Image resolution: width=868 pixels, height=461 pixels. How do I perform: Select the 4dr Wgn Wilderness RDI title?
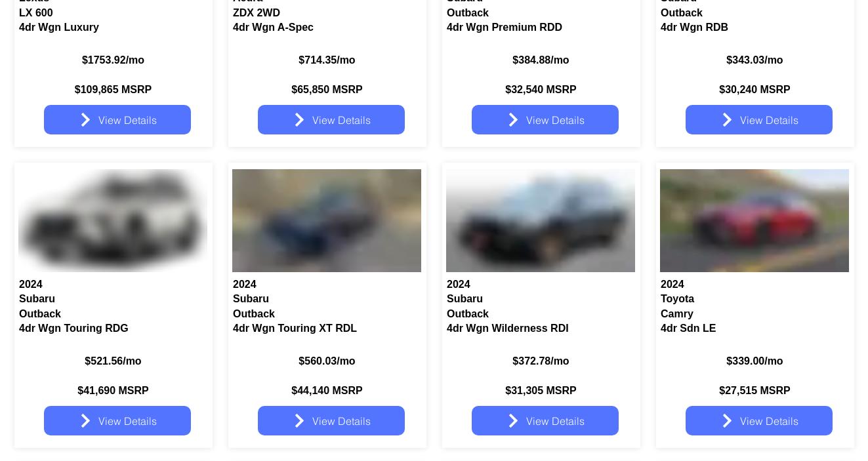tap(507, 329)
